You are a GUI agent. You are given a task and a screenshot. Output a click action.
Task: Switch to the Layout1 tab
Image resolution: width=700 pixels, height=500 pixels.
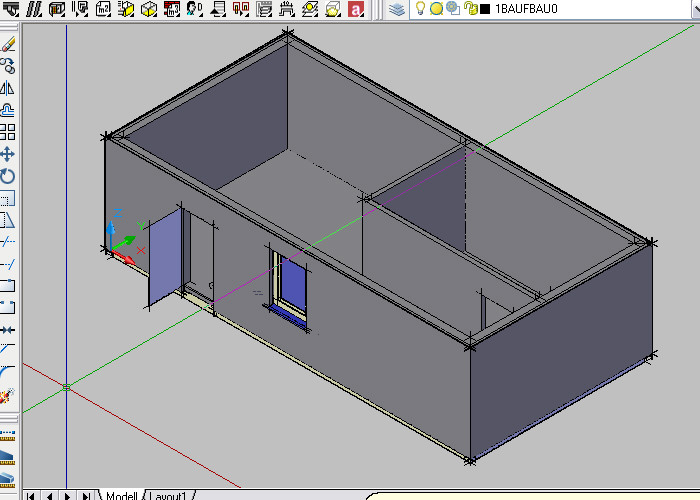coord(168,496)
